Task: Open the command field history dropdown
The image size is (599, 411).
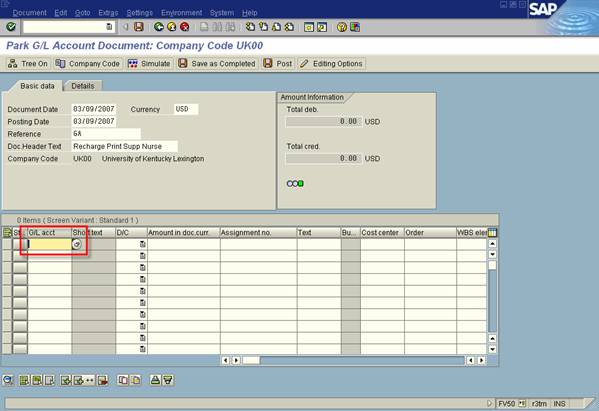Action: 109,27
